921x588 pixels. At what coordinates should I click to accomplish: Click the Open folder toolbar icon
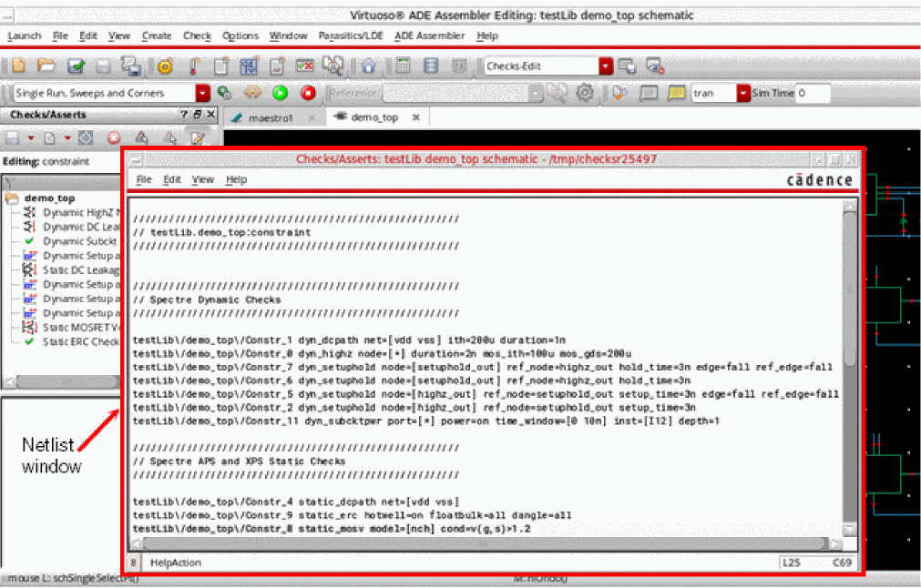point(46,66)
